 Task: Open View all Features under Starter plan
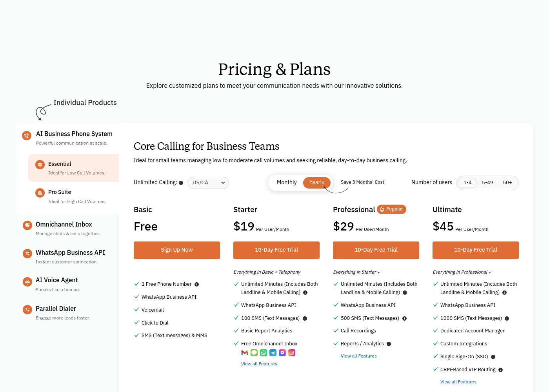(259, 364)
